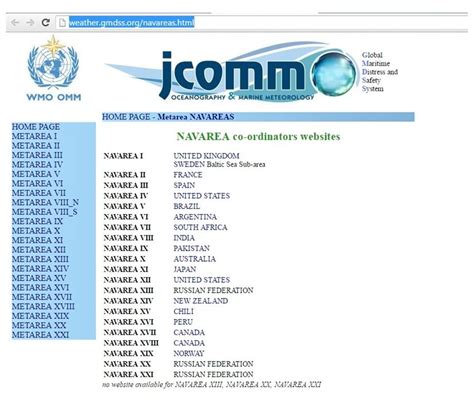Visit METAREA XVII from the sidebar
Image resolution: width=474 pixels, height=408 pixels.
42,297
